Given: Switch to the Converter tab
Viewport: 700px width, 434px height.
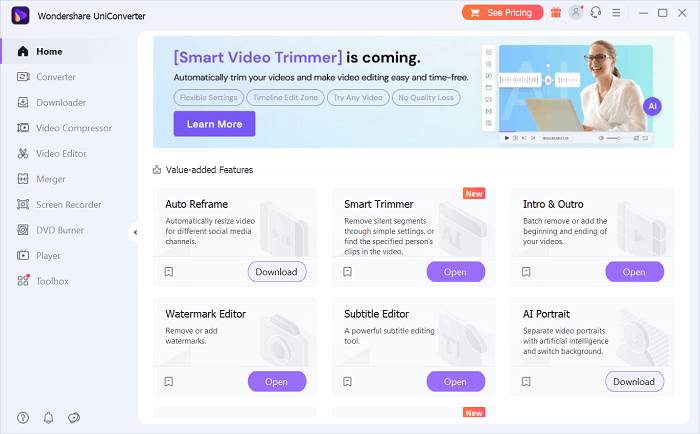Looking at the screenshot, I should [55, 77].
